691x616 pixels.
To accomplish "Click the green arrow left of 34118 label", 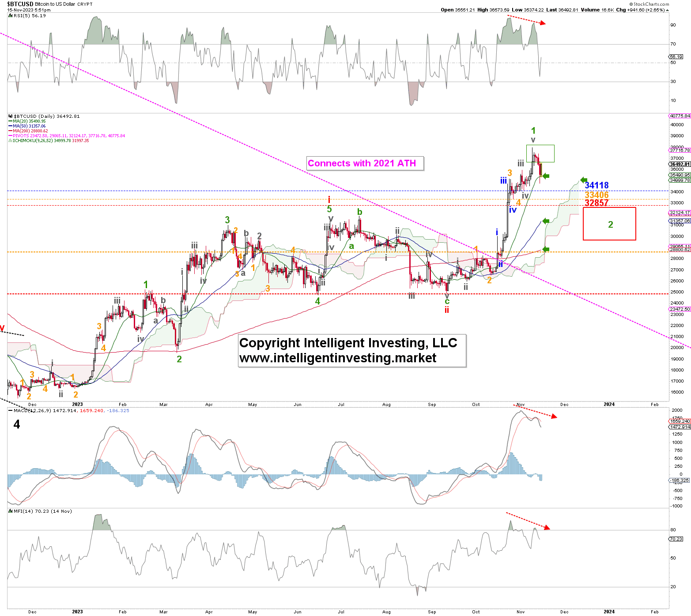I will coord(584,180).
